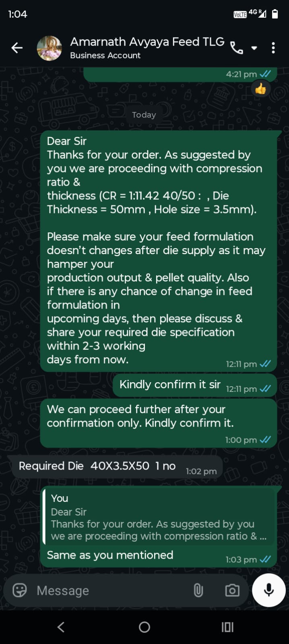
Task: Open the attachment paperclip menu
Action: tap(198, 590)
